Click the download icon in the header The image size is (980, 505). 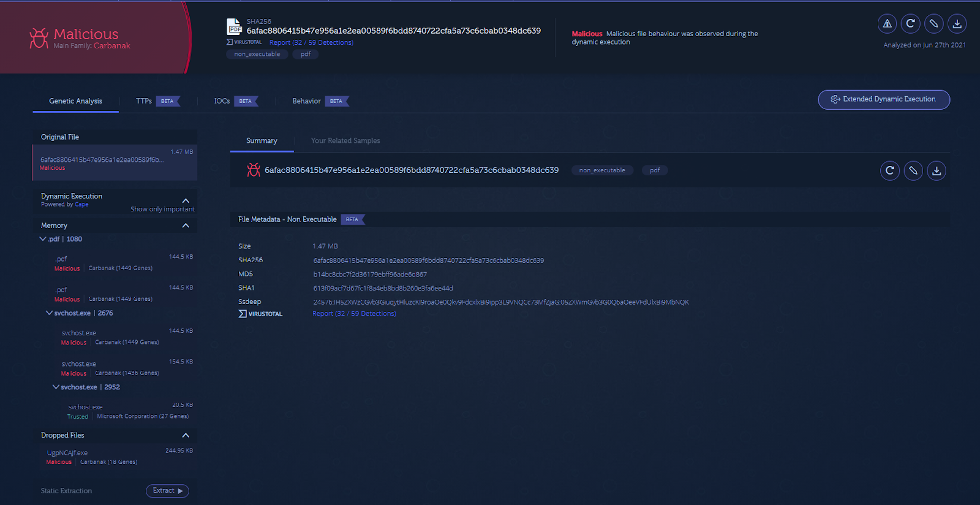pyautogui.click(x=957, y=24)
